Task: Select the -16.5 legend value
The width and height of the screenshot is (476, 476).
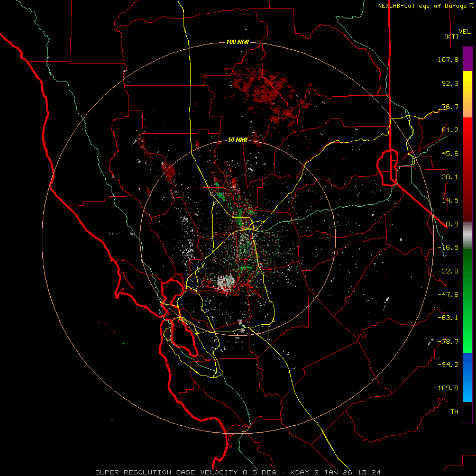Action: pyautogui.click(x=448, y=248)
